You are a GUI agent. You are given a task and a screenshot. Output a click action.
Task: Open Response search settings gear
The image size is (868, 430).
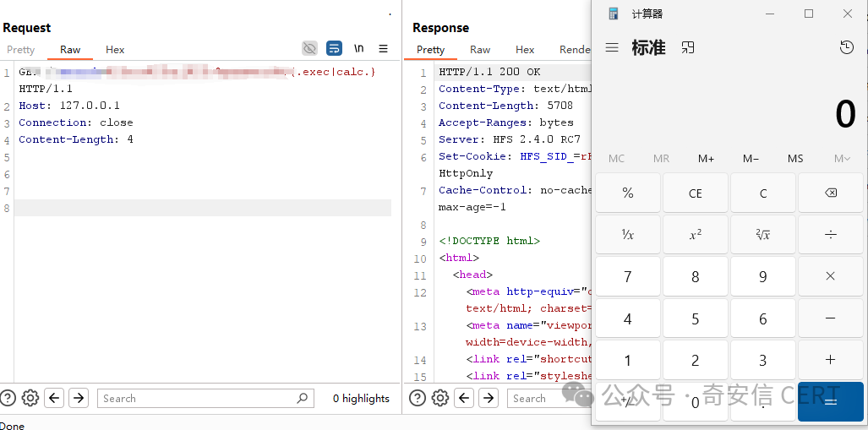pos(440,398)
